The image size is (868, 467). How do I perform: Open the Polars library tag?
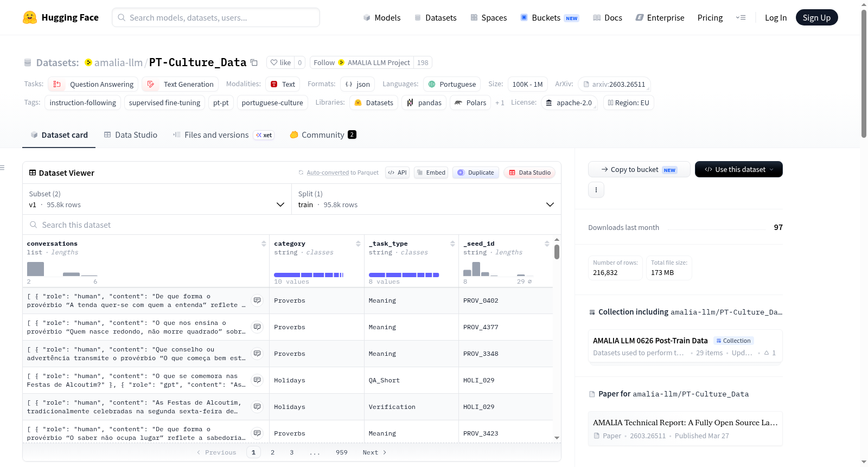point(470,103)
